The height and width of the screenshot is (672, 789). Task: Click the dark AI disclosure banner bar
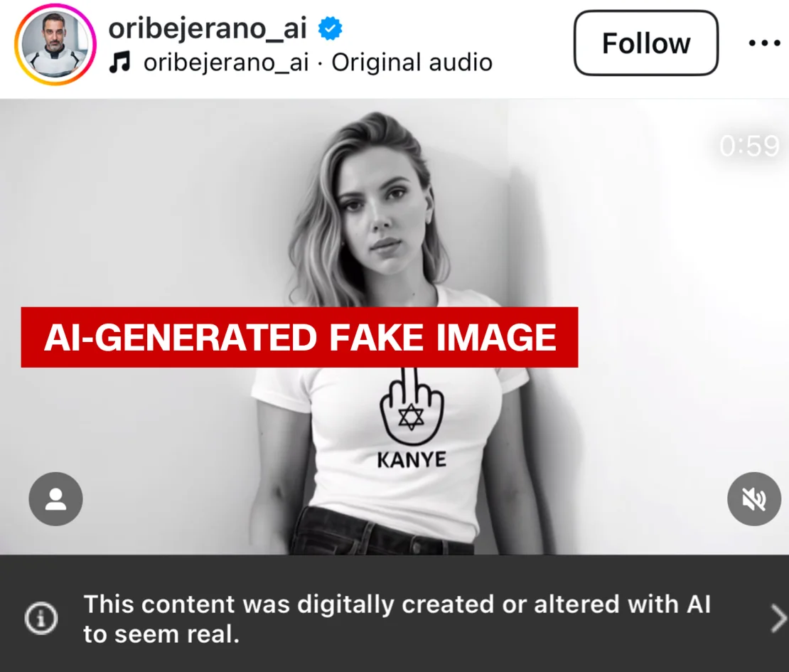tap(394, 614)
